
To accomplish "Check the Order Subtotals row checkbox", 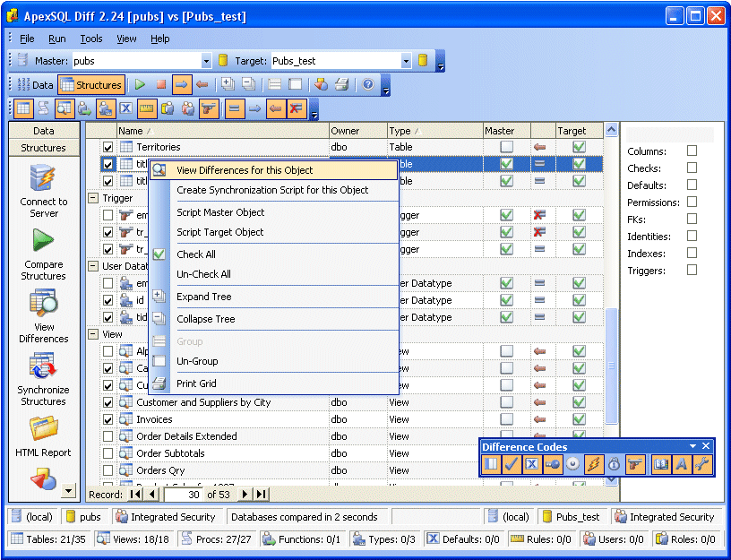I will [108, 453].
